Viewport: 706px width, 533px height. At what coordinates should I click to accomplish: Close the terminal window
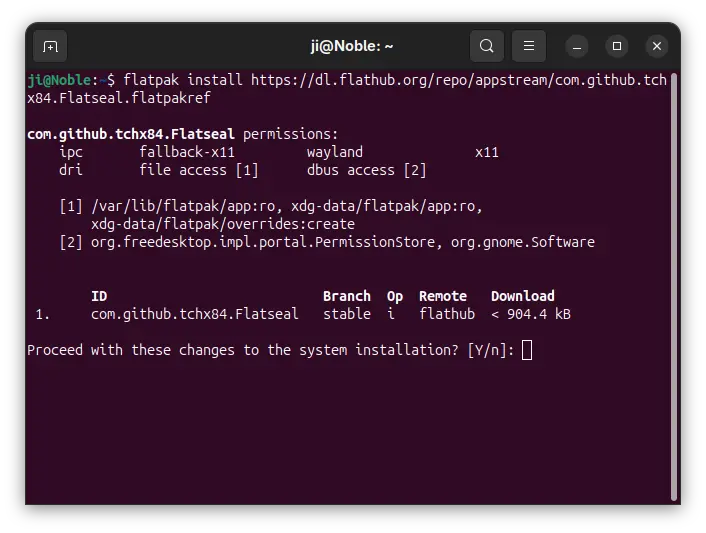[x=657, y=46]
